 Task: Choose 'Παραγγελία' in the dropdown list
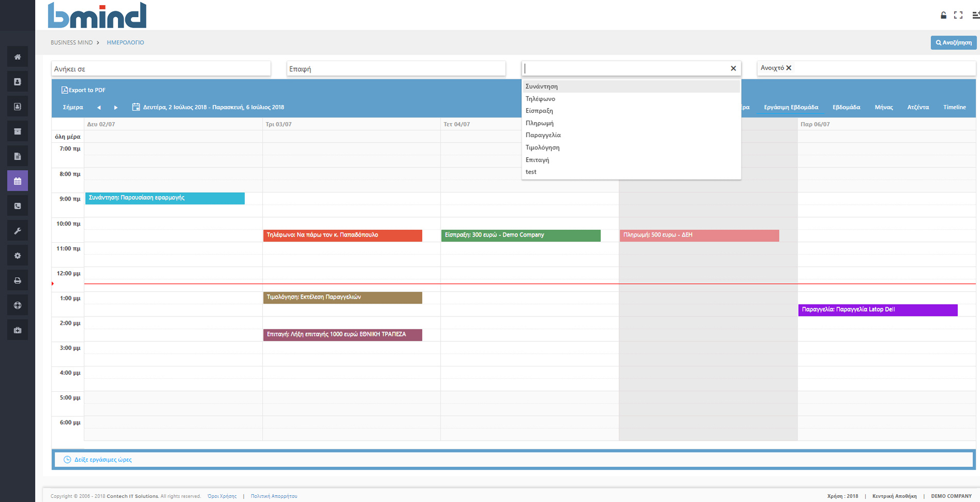coord(543,135)
